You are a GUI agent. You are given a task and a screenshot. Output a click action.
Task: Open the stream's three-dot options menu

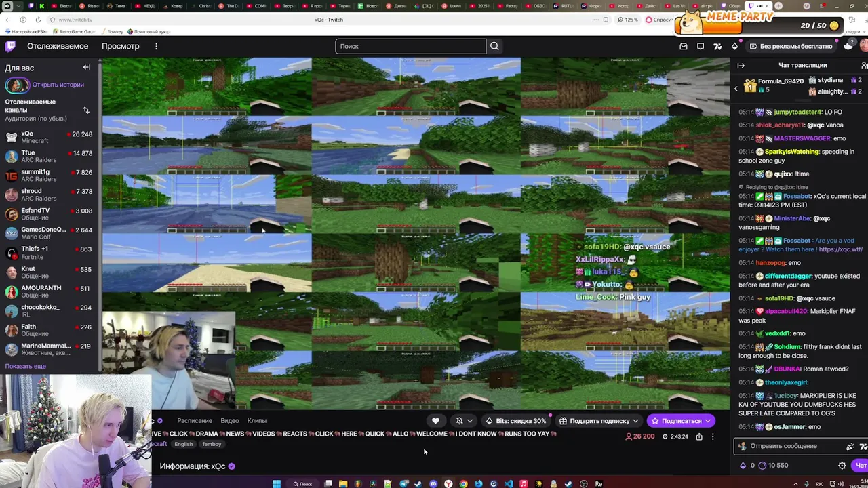click(x=713, y=436)
